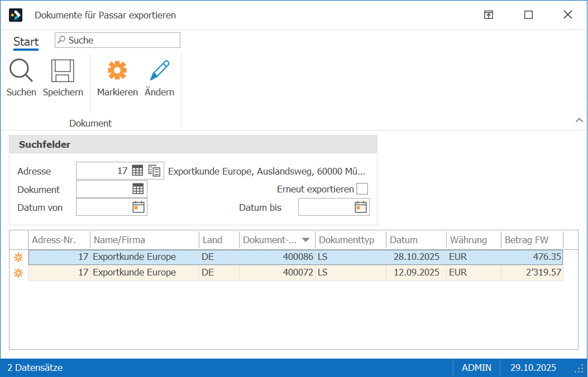Sort by the Datum column header
The width and height of the screenshot is (588, 377).
(416, 240)
